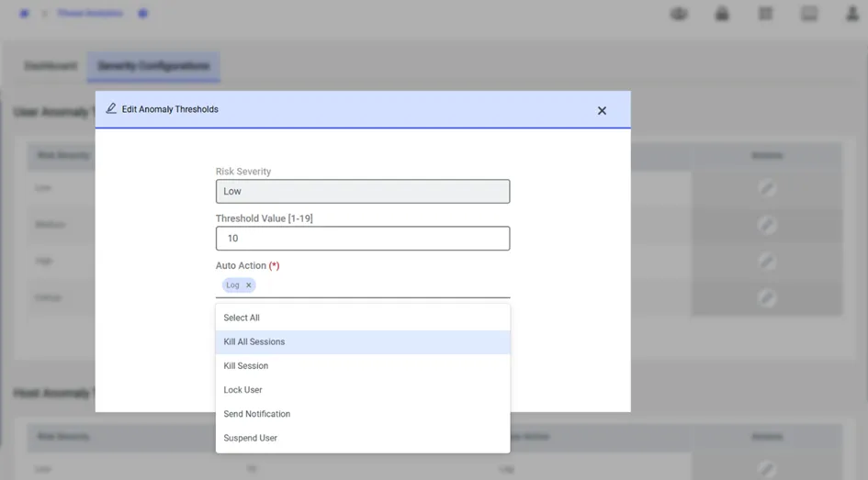This screenshot has height=480, width=868.
Task: Click edit pencil for Critical user anomaly row
Action: pos(767,297)
